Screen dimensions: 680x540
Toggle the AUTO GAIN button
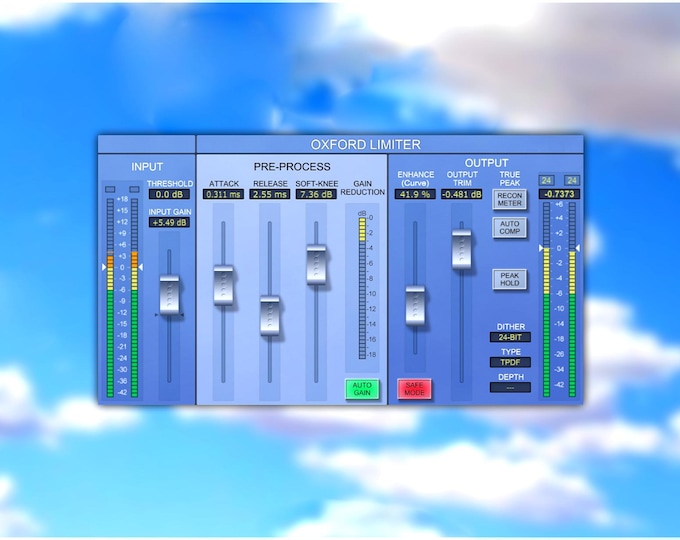pos(362,389)
